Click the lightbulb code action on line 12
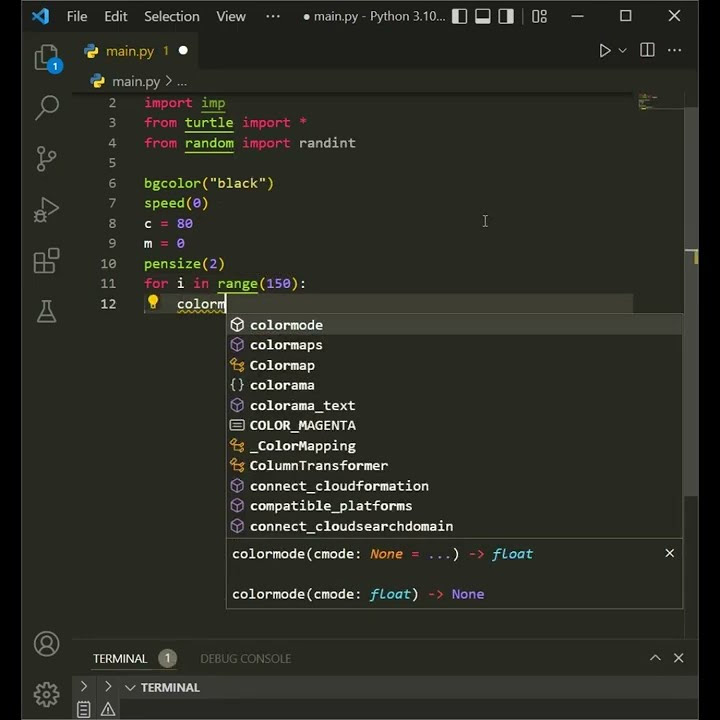The height and width of the screenshot is (720, 720). click(x=153, y=302)
